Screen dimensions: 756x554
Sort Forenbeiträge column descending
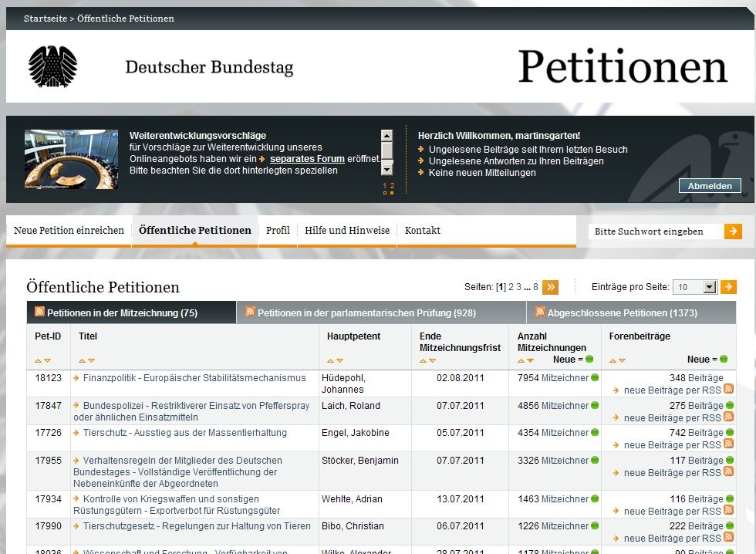(x=623, y=360)
